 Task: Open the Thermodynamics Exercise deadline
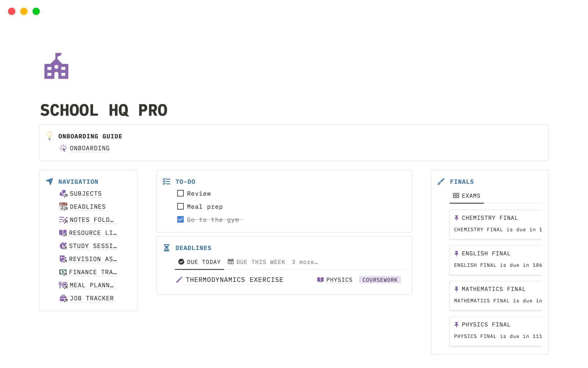pos(234,280)
